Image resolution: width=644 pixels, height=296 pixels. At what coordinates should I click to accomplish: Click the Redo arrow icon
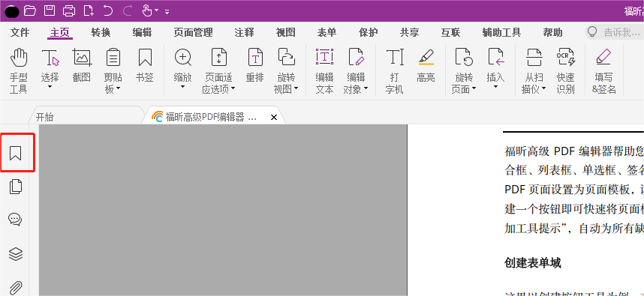pyautogui.click(x=128, y=10)
